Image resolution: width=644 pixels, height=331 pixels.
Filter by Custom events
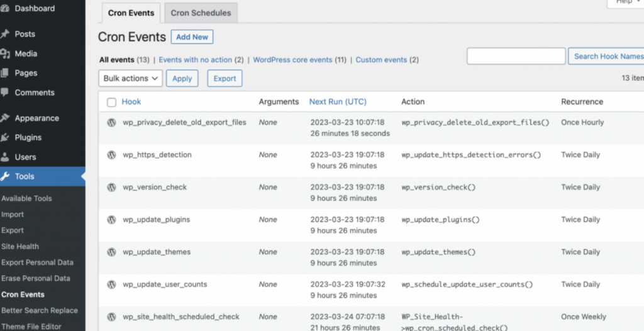pyautogui.click(x=381, y=60)
